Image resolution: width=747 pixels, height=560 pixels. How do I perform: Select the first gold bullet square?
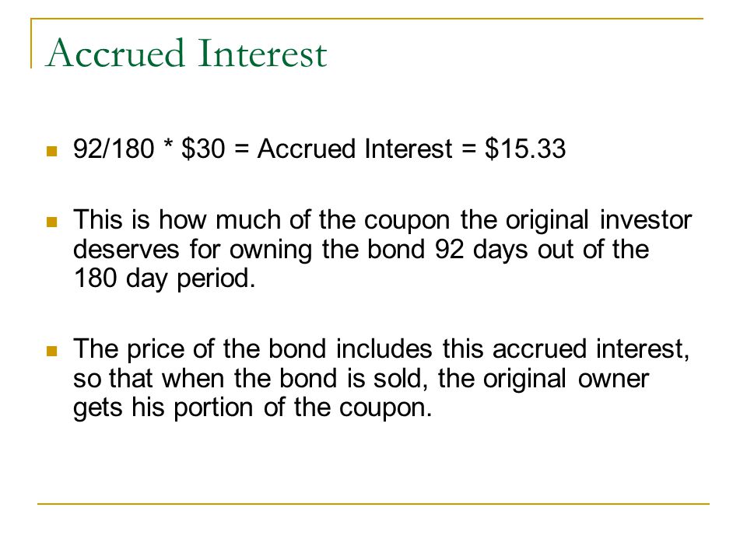point(52,152)
